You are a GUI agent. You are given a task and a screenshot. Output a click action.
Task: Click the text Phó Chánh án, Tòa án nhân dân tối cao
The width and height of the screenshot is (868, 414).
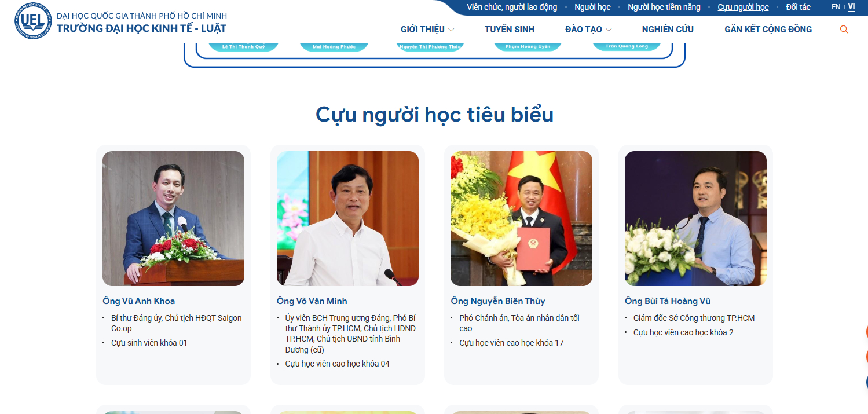click(x=519, y=323)
